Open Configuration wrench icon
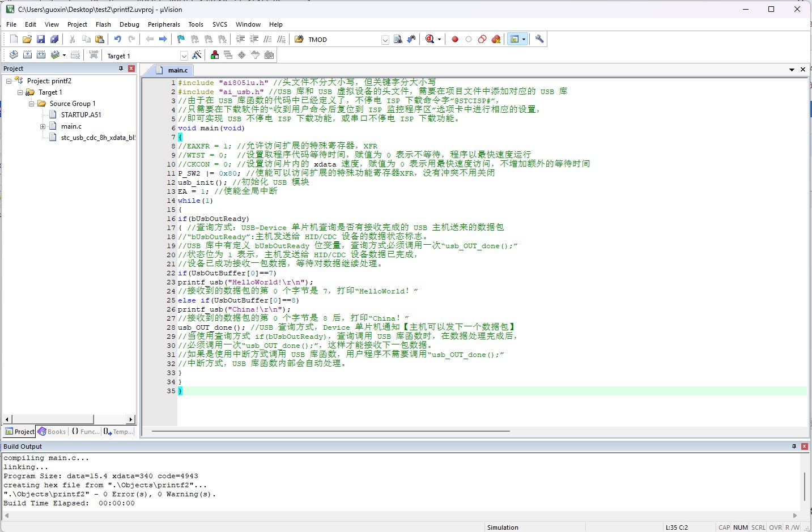 coord(539,39)
